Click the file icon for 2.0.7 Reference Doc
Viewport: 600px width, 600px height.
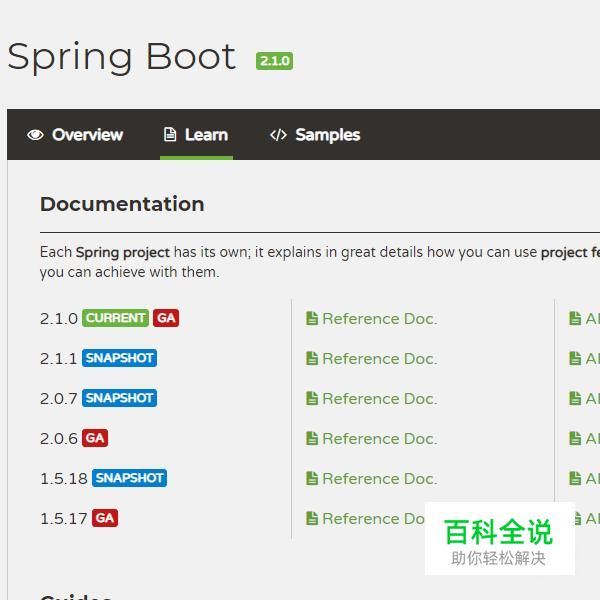[x=312, y=399]
